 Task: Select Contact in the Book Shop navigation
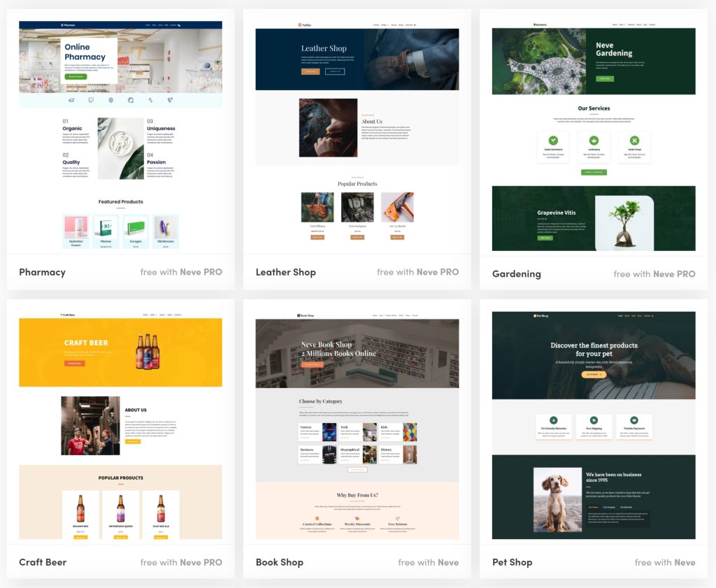415,315
